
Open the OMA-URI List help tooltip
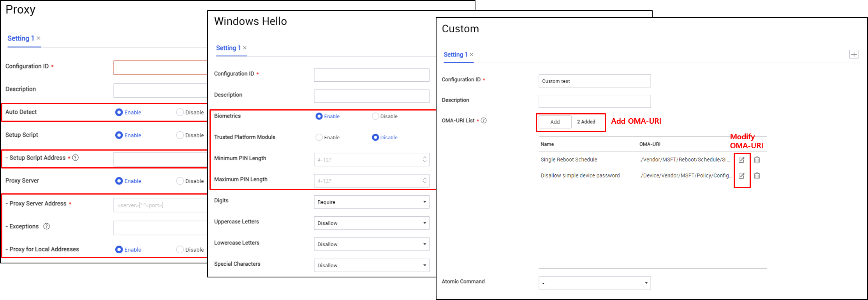[484, 121]
